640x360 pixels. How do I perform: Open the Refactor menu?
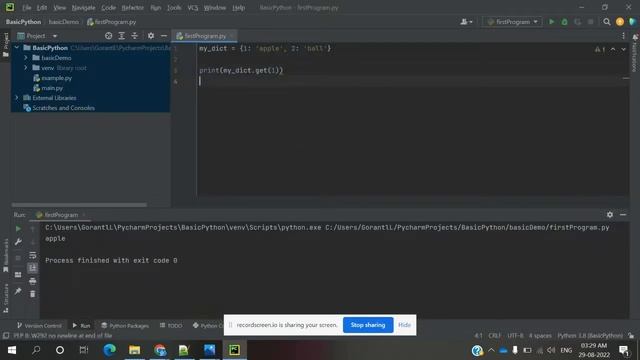133,7
